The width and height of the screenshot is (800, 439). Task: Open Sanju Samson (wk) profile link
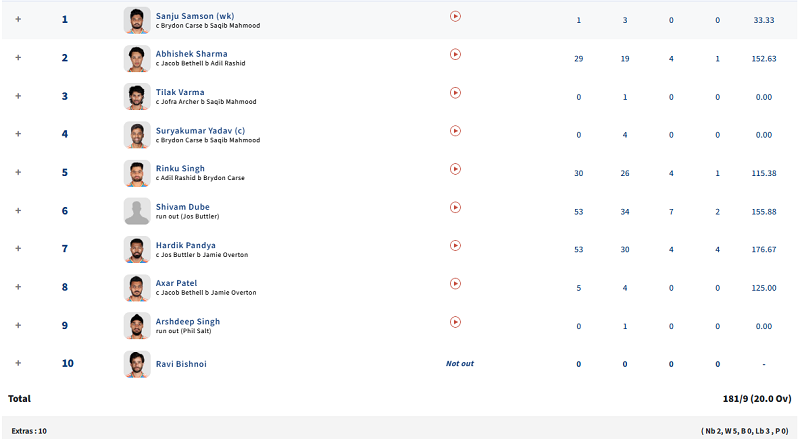point(195,16)
